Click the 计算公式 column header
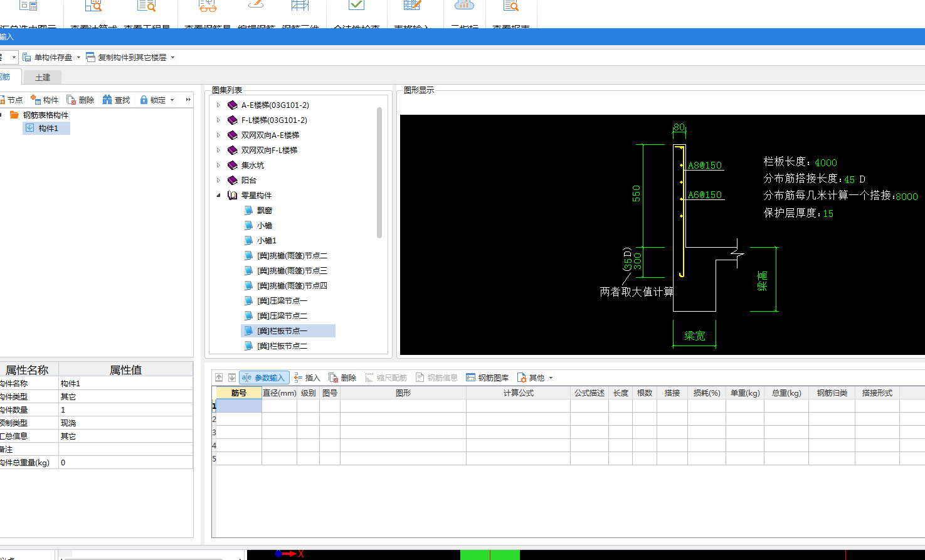 518,393
